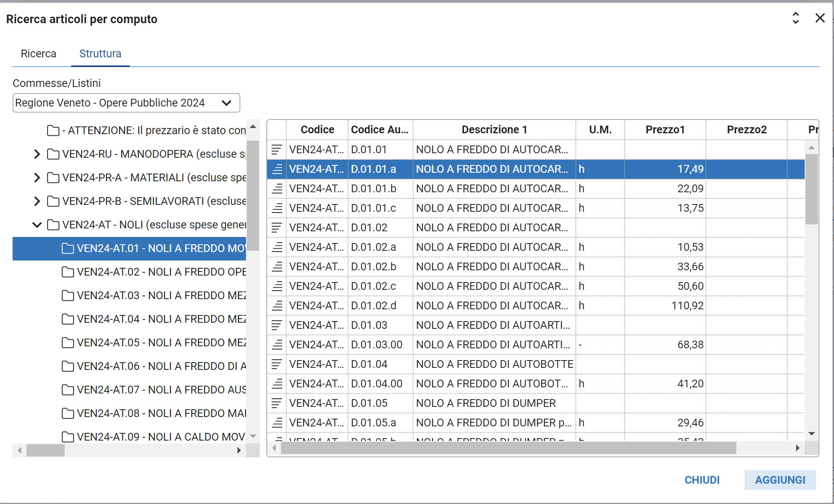Switch to the Ricerca tab
The width and height of the screenshot is (834, 504).
click(39, 54)
